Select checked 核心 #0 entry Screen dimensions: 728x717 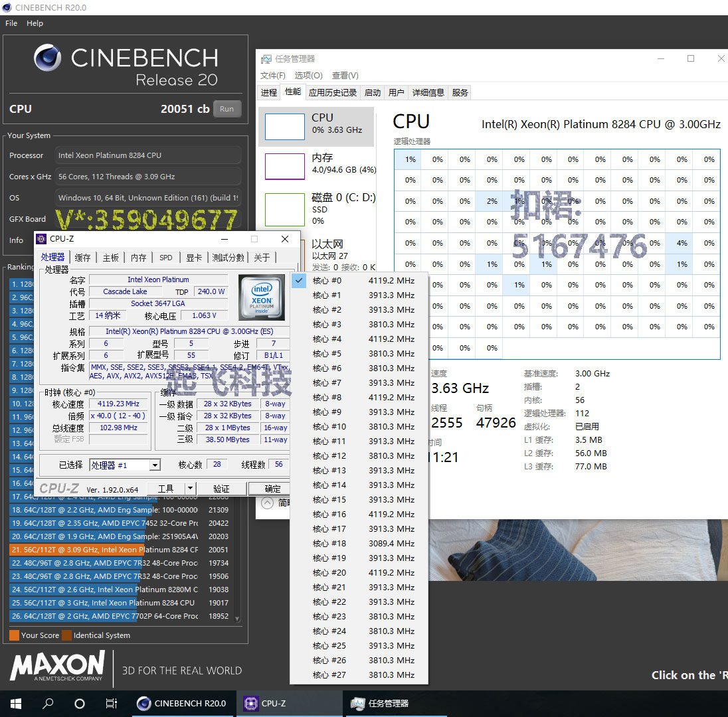click(359, 281)
